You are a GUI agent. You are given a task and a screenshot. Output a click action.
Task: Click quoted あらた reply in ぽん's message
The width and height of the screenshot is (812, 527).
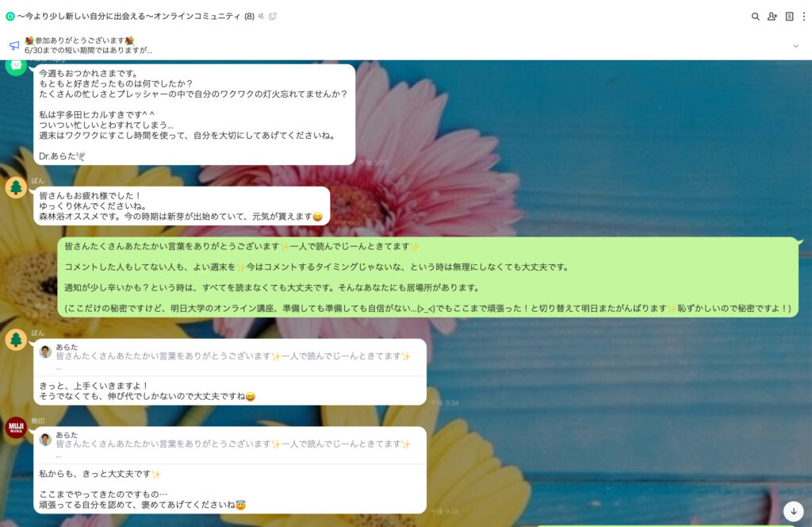(x=230, y=357)
